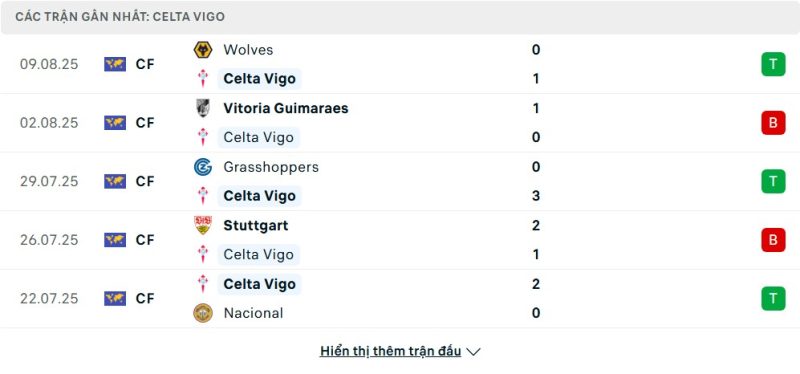Expand the list with the 'Hiển thị thêm trận đấu' chevron
The height and width of the screenshot is (374, 800).
pyautogui.click(x=473, y=352)
